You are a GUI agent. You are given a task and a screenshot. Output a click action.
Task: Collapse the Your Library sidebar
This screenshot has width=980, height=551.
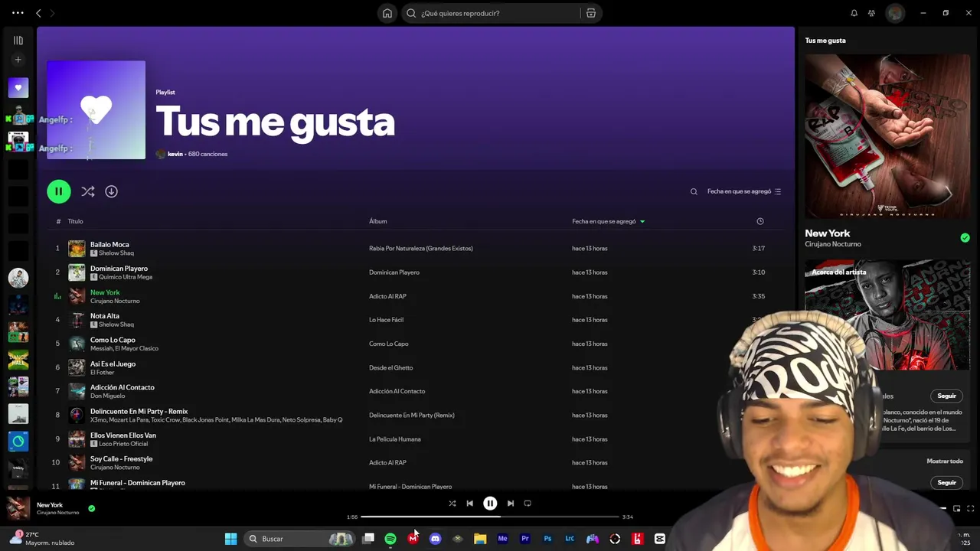point(18,41)
